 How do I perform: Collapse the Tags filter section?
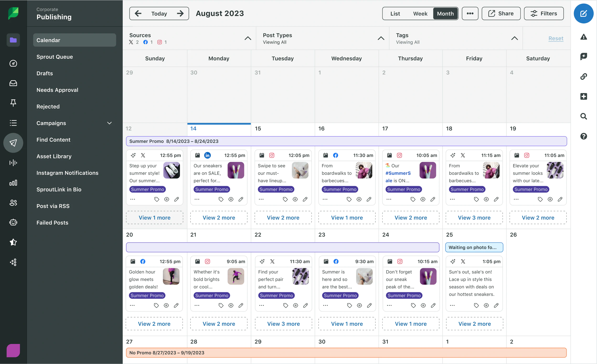click(x=515, y=38)
